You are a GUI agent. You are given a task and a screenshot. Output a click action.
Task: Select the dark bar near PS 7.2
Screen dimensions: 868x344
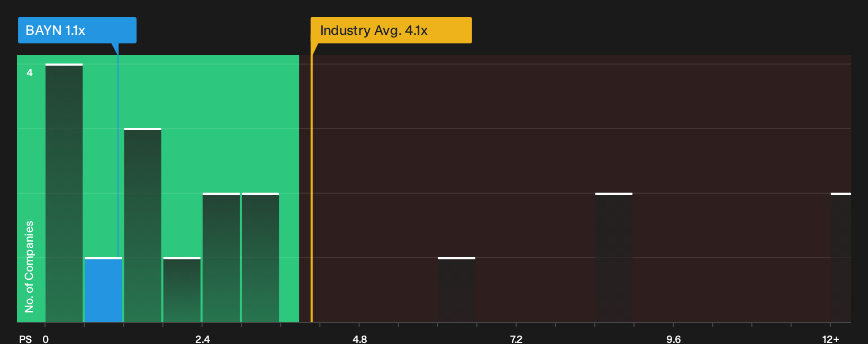pos(457,289)
